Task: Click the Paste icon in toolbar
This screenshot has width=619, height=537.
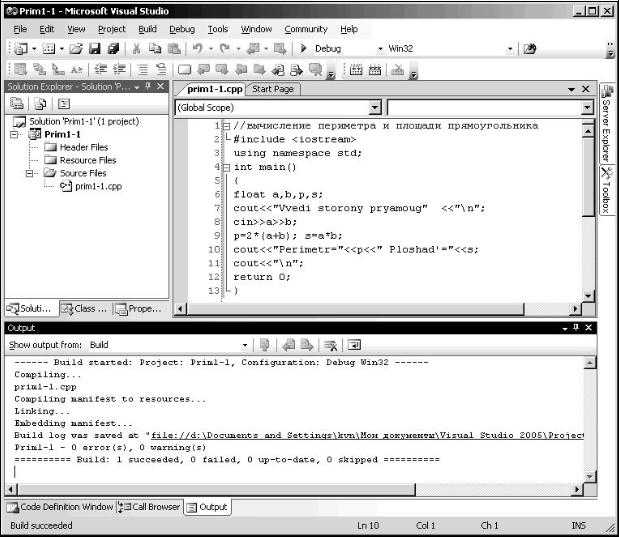Action: tap(174, 49)
